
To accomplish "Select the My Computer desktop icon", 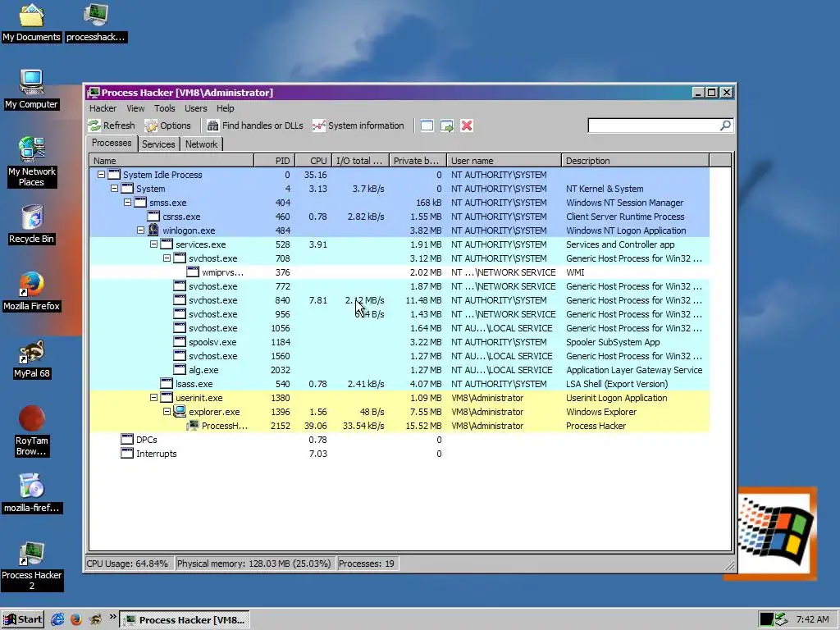I will click(x=31, y=90).
